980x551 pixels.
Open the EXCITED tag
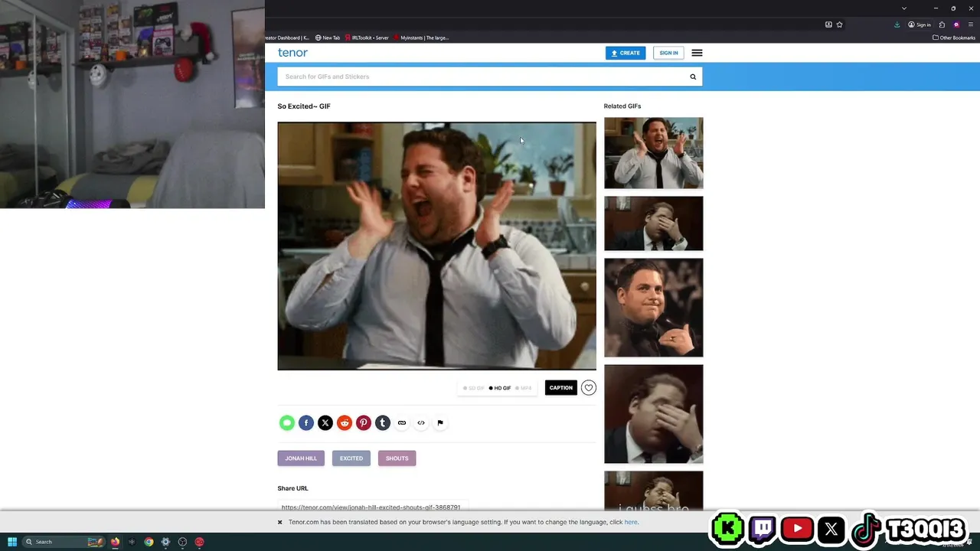(x=351, y=458)
